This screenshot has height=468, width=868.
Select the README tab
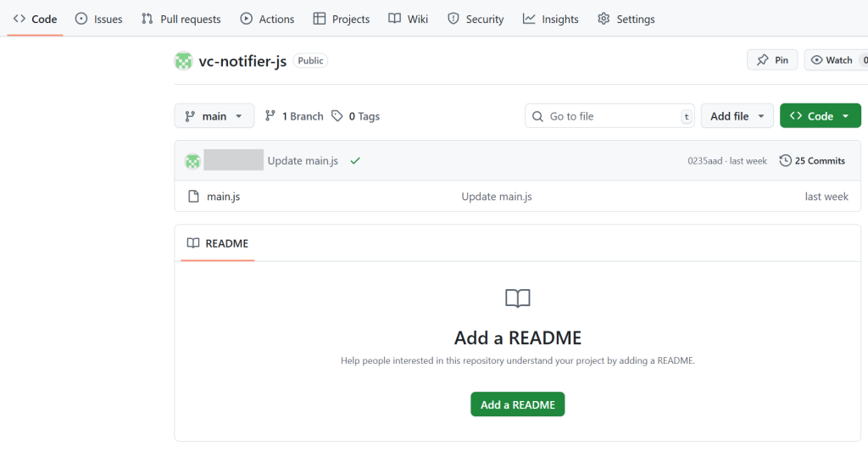point(218,243)
